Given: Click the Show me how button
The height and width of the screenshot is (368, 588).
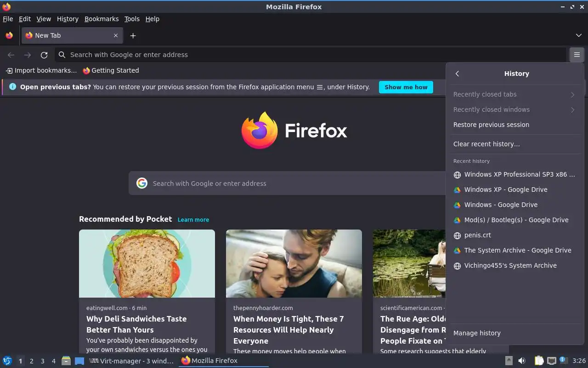Looking at the screenshot, I should (406, 87).
